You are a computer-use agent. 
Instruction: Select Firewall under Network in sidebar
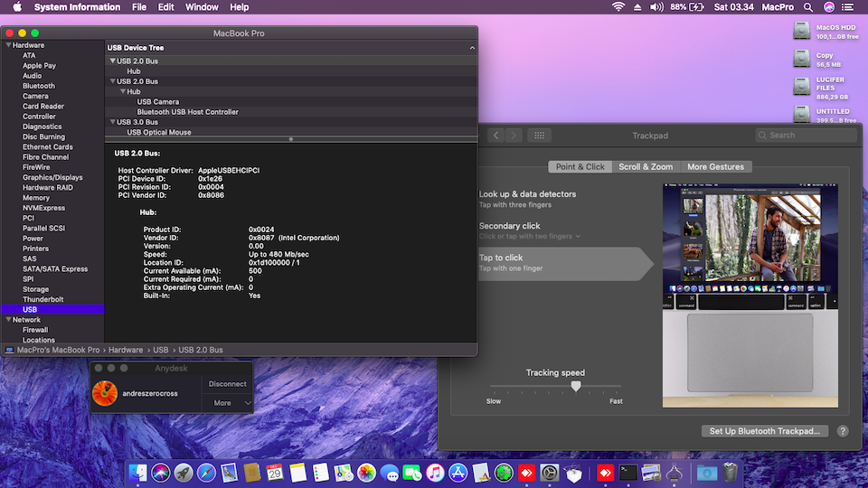coord(35,330)
